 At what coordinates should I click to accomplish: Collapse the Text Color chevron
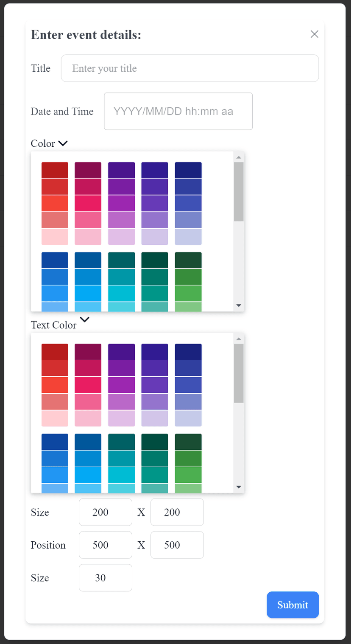pyautogui.click(x=85, y=320)
